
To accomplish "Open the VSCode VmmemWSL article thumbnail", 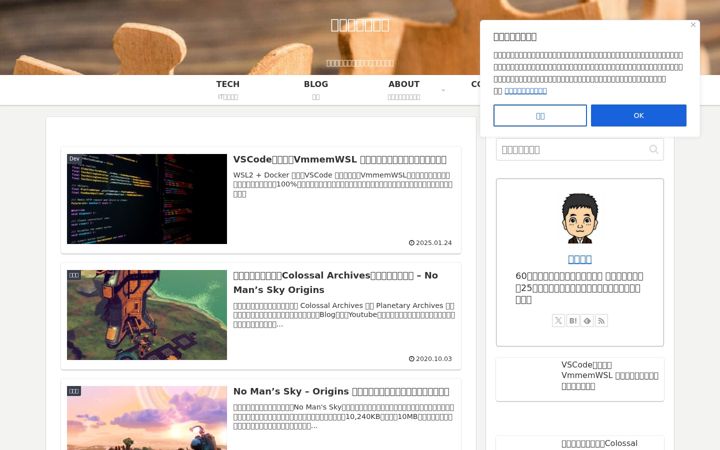I will coord(147,199).
